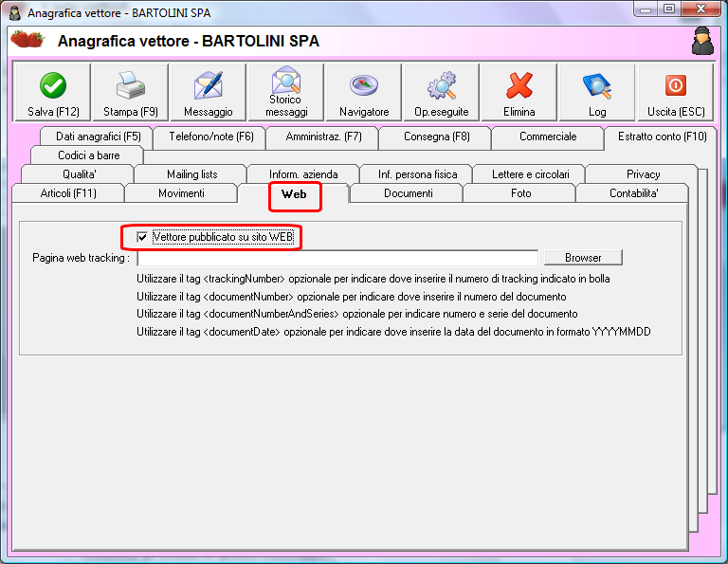Go to the Consegna (F8) tab

click(436, 136)
